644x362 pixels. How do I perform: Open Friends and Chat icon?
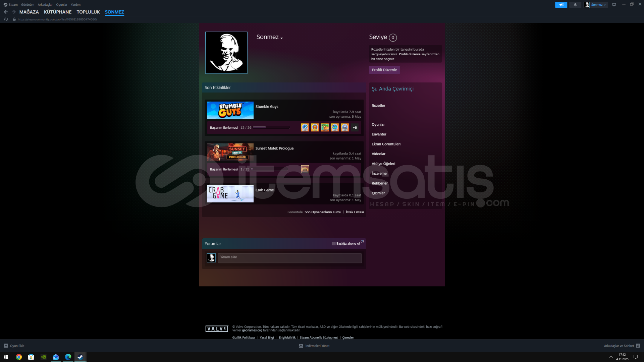(638, 346)
